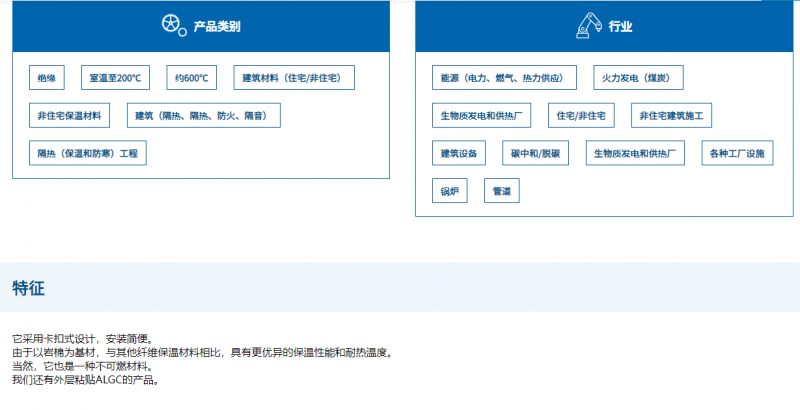Click the 特征 section heading
This screenshot has width=800, height=410.
[28, 289]
